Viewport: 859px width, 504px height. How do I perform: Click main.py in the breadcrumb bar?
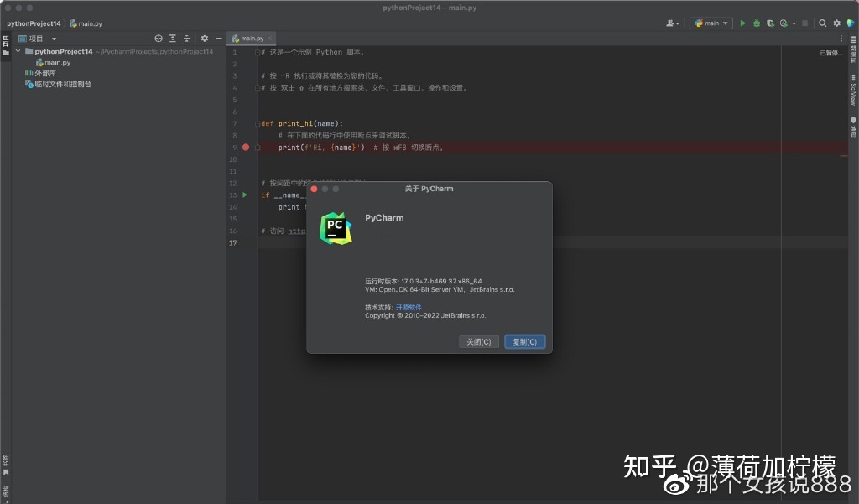pos(86,23)
